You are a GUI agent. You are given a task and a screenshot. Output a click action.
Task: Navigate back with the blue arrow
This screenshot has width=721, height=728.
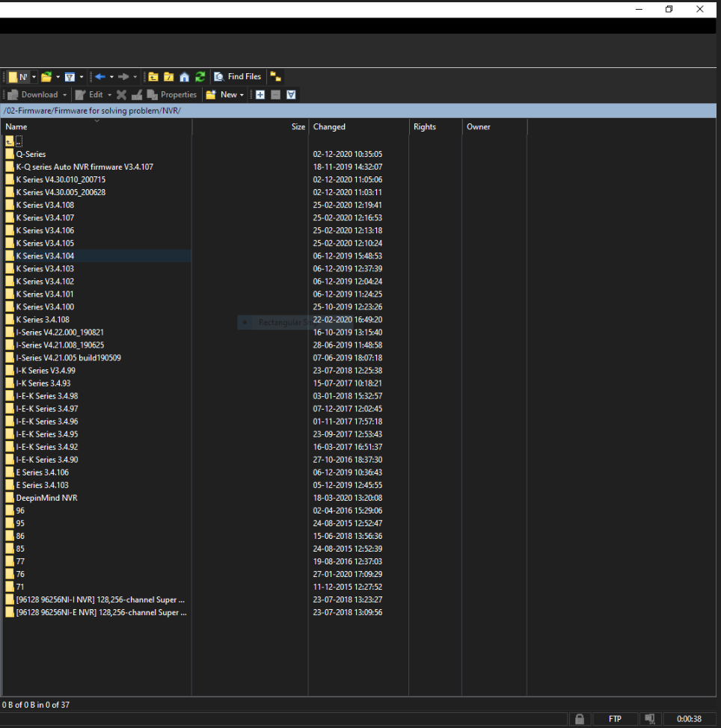99,77
